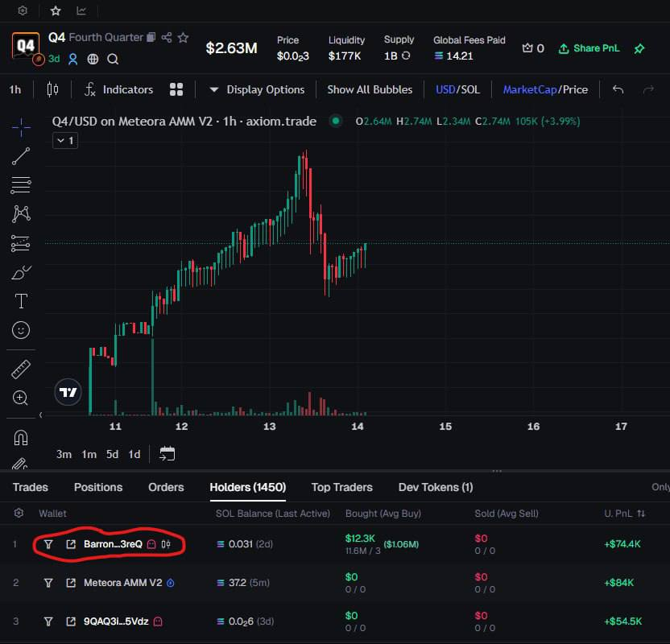The width and height of the screenshot is (670, 644).
Task: Open the Dev Tokens (1) tab
Action: pyautogui.click(x=436, y=487)
